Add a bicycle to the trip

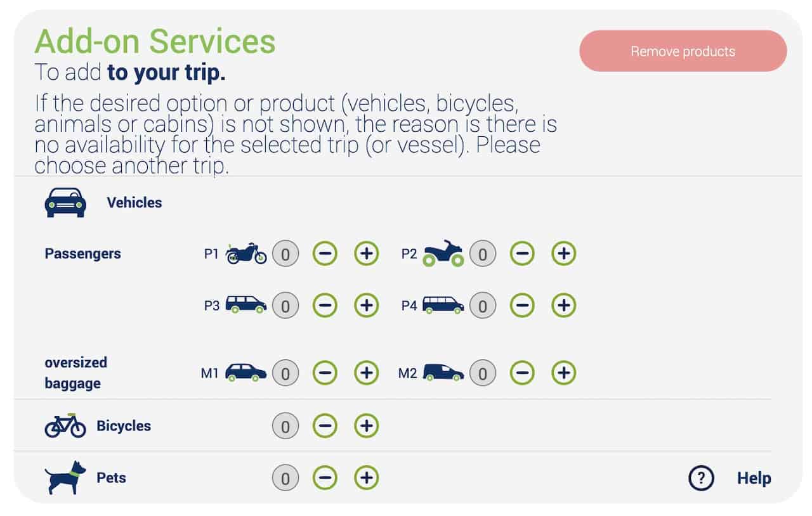pyautogui.click(x=366, y=425)
